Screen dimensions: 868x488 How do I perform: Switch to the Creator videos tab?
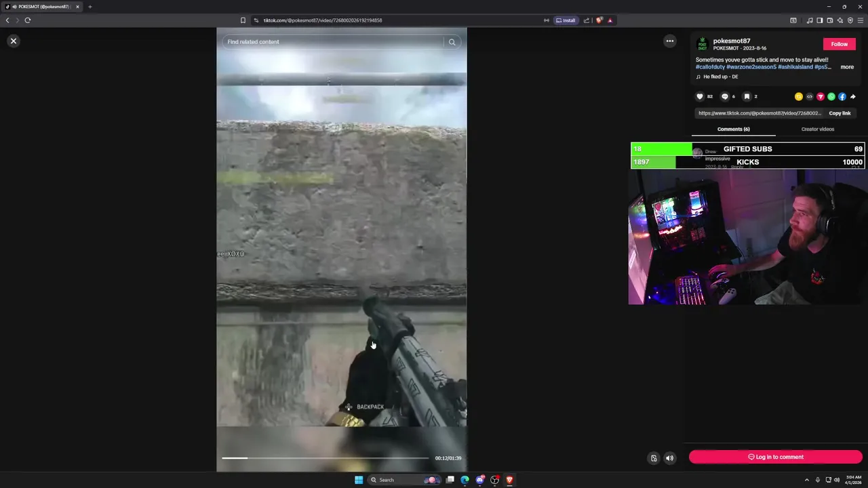point(817,129)
